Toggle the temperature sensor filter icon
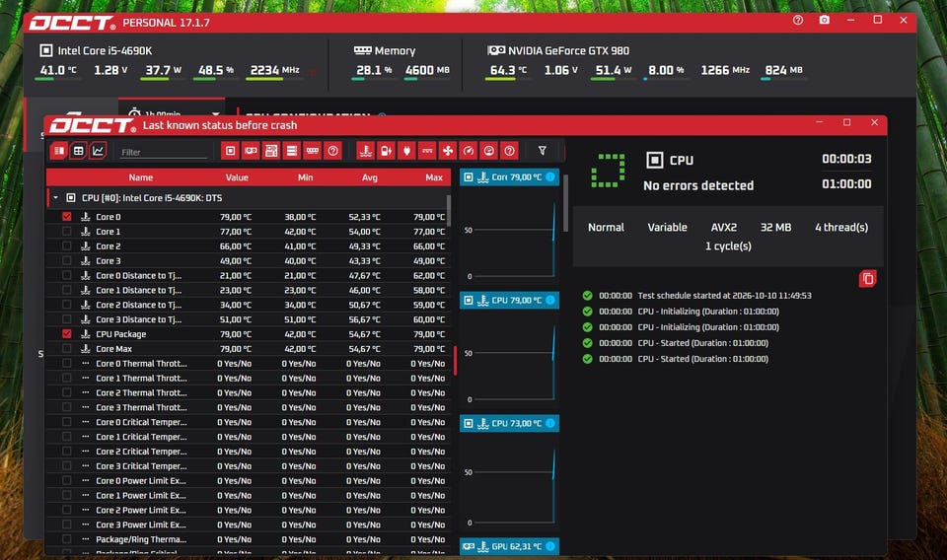Image resolution: width=947 pixels, height=560 pixels. 365,151
